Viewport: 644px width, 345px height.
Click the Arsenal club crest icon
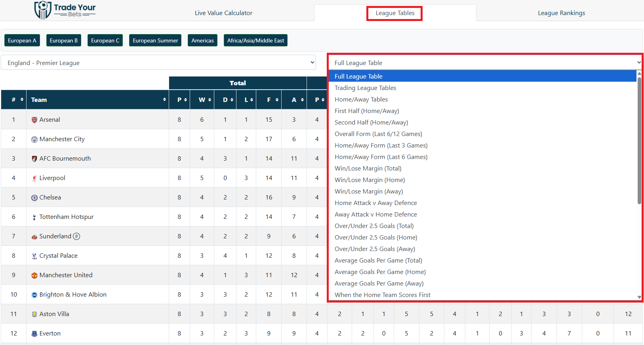coord(34,120)
